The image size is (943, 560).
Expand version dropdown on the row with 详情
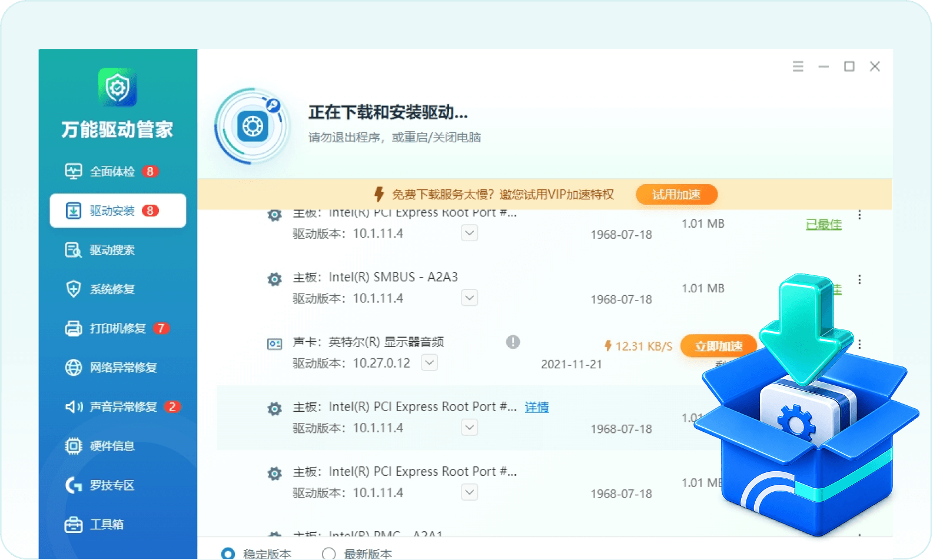[469, 427]
